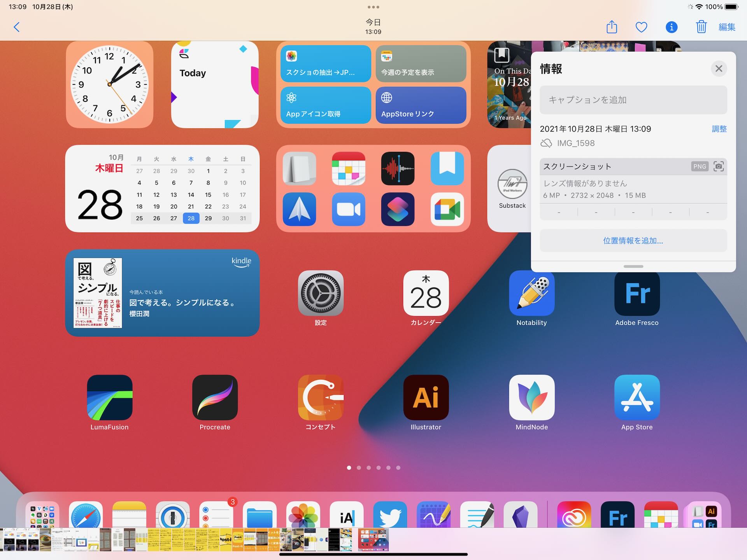Open 編集 to edit the photo
The image size is (747, 560).
727,27
